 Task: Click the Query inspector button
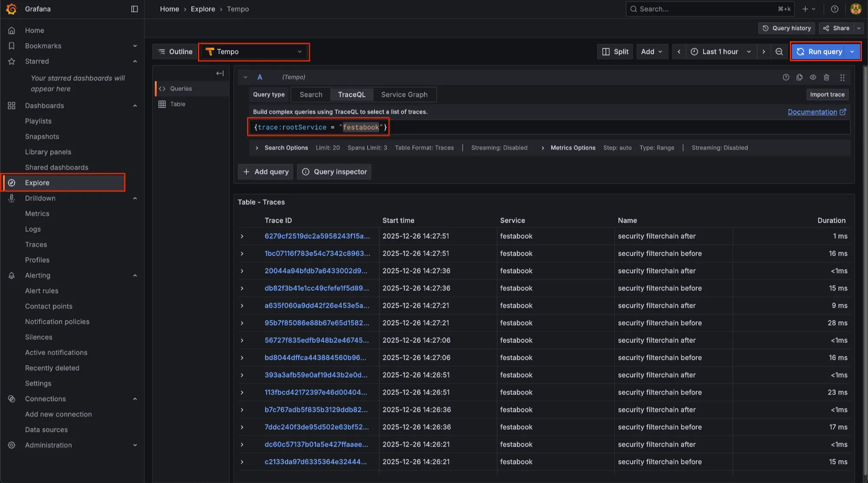(x=334, y=172)
